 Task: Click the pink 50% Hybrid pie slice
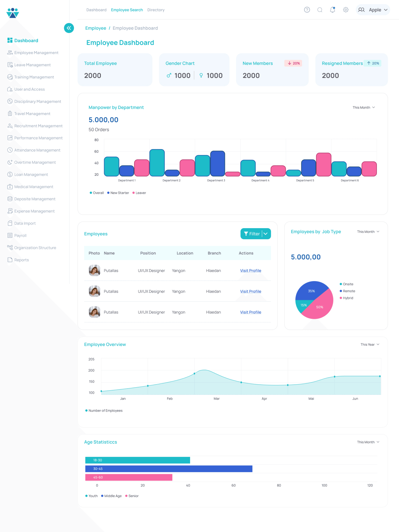coord(319,307)
